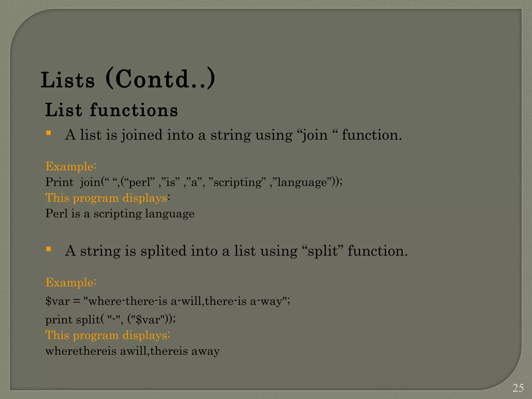Click the sentence about joining a list

pos(233,135)
